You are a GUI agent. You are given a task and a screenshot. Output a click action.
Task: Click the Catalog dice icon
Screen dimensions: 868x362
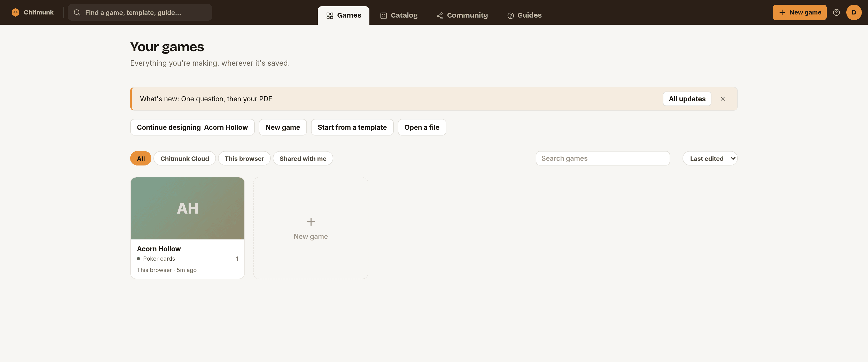pyautogui.click(x=383, y=16)
